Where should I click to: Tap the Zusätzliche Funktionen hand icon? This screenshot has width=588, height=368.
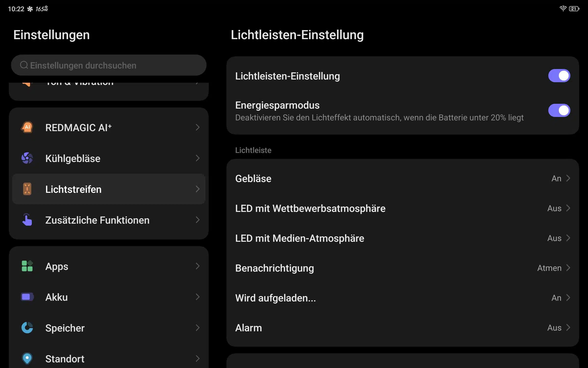click(27, 220)
